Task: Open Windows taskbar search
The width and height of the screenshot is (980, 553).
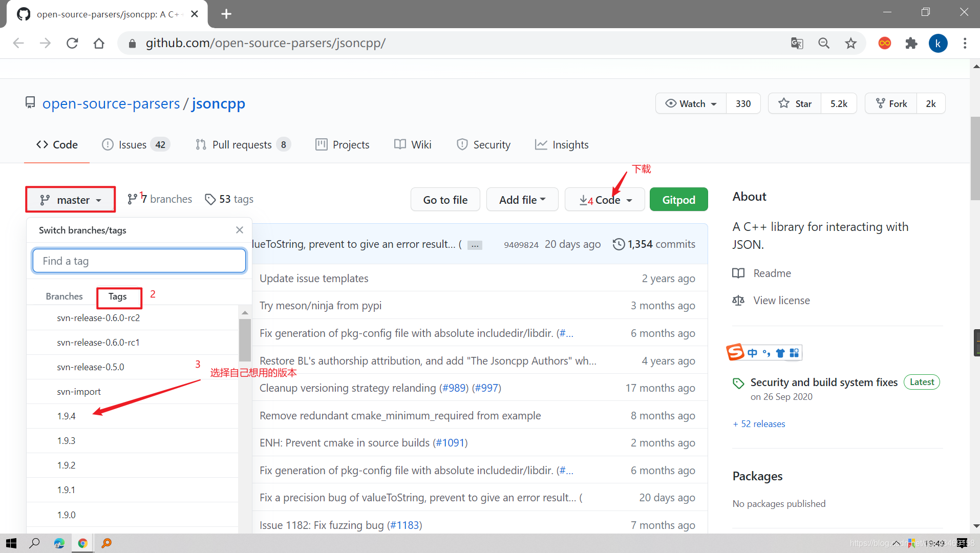Action: [x=35, y=543]
